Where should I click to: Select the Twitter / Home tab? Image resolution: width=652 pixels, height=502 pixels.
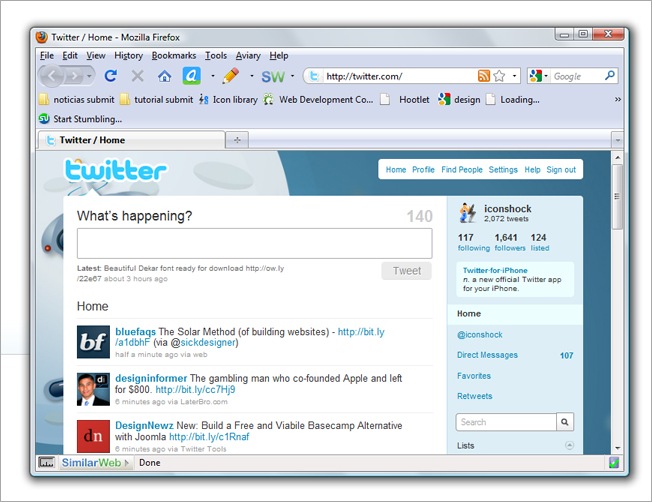(131, 140)
